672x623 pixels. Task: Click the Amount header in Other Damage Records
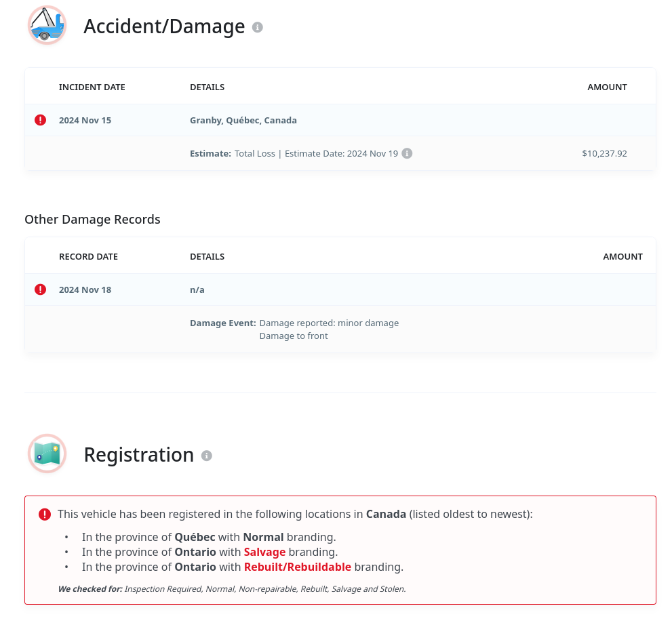(622, 256)
